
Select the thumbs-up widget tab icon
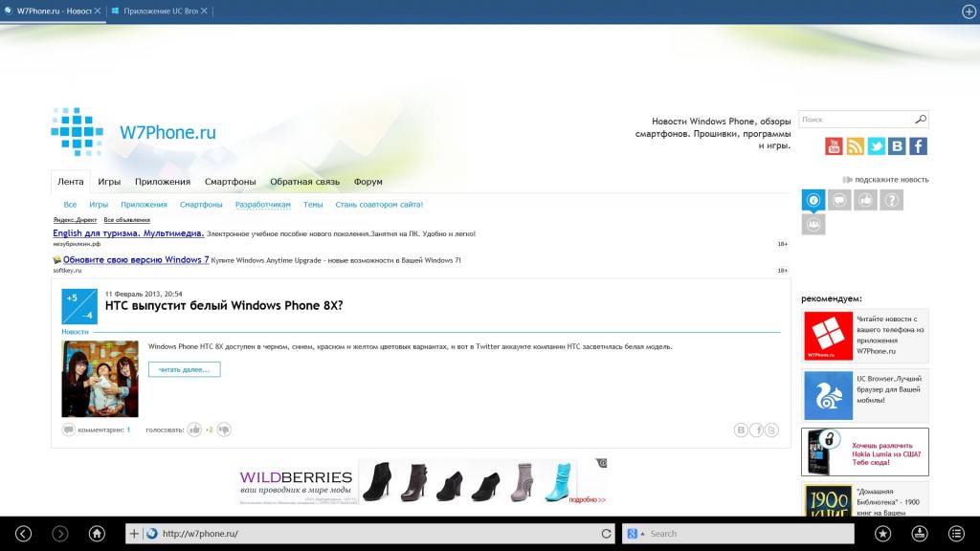pos(865,200)
